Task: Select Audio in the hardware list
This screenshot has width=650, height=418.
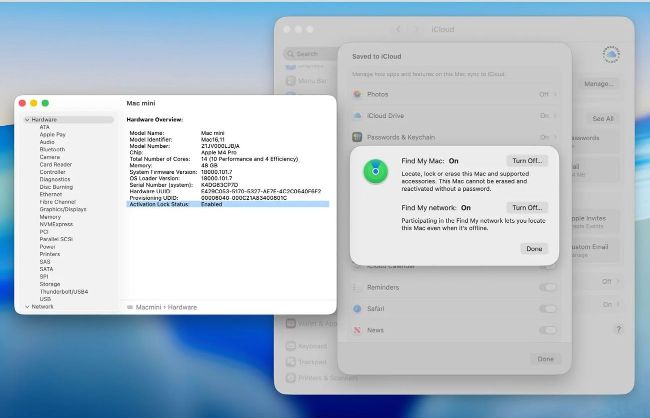Action: pos(47,142)
